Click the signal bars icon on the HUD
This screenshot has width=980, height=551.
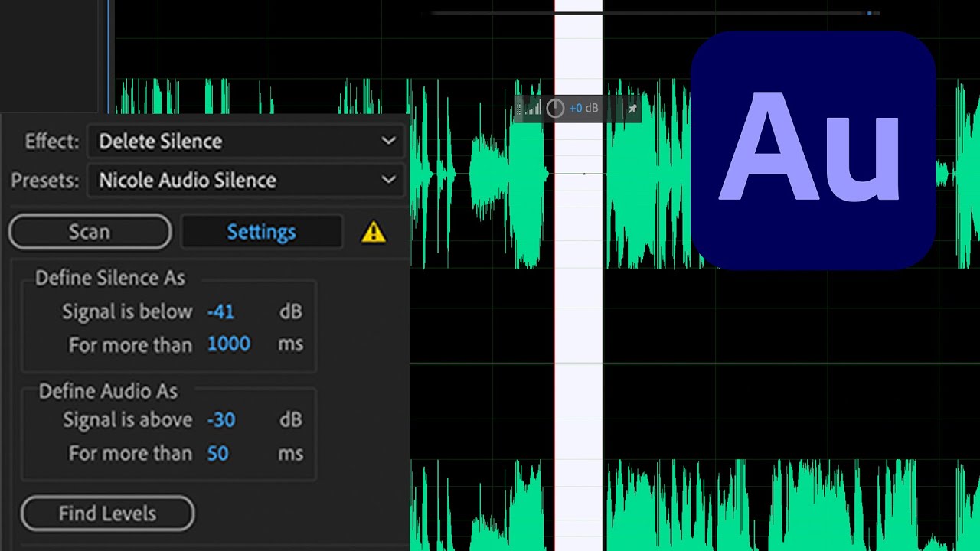(x=532, y=109)
